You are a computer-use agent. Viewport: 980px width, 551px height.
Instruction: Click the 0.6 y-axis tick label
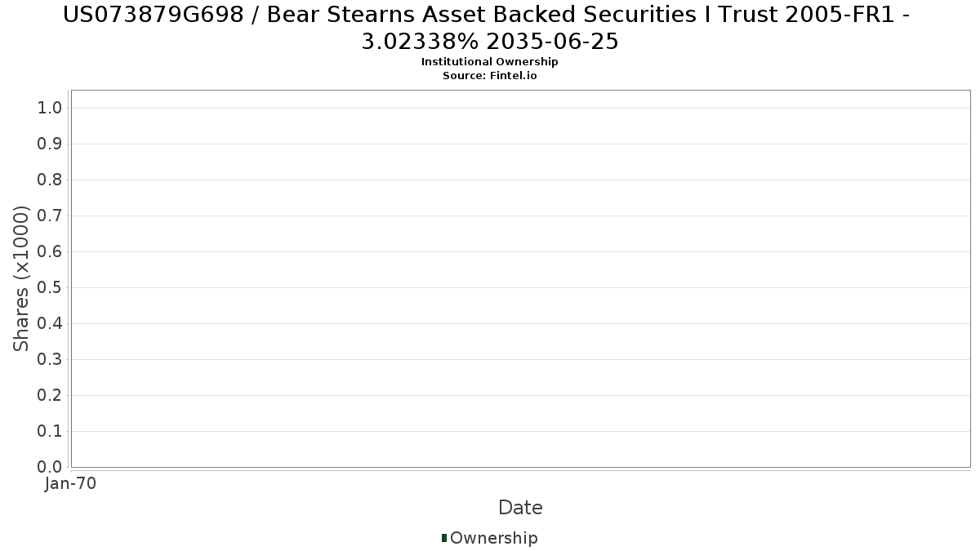[x=51, y=251]
